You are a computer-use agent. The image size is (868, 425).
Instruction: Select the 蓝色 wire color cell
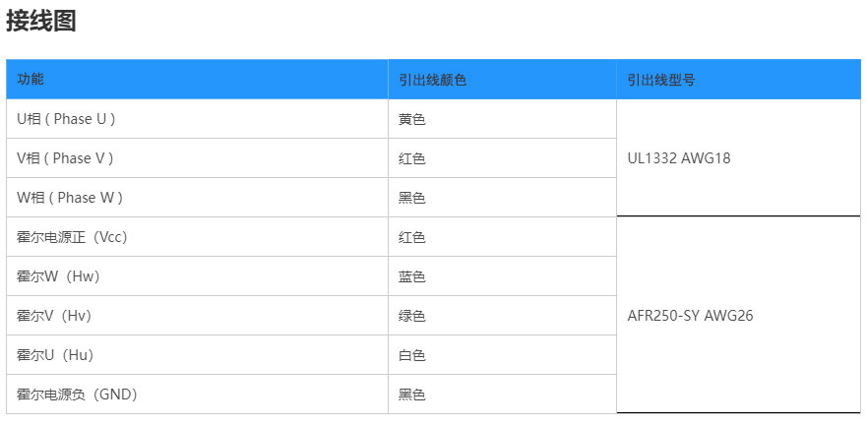[x=411, y=276]
